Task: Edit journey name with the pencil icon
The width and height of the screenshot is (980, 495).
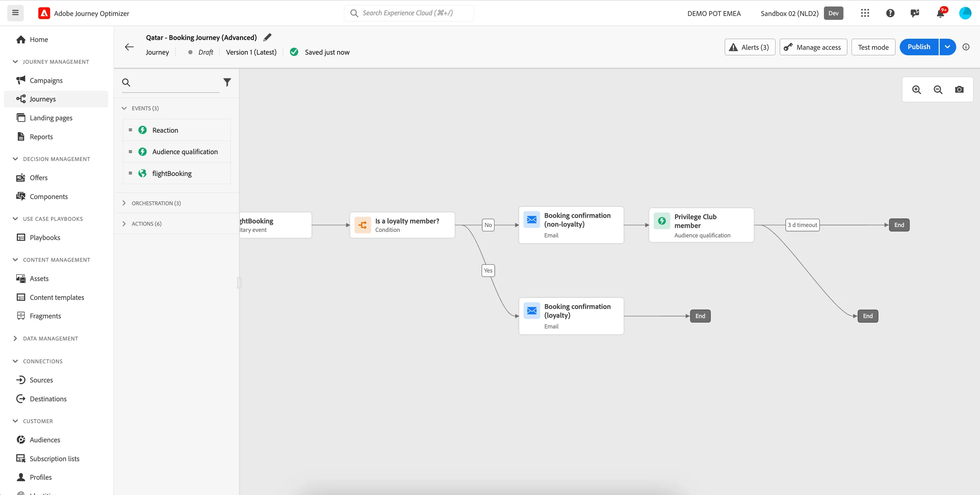Action: click(268, 37)
